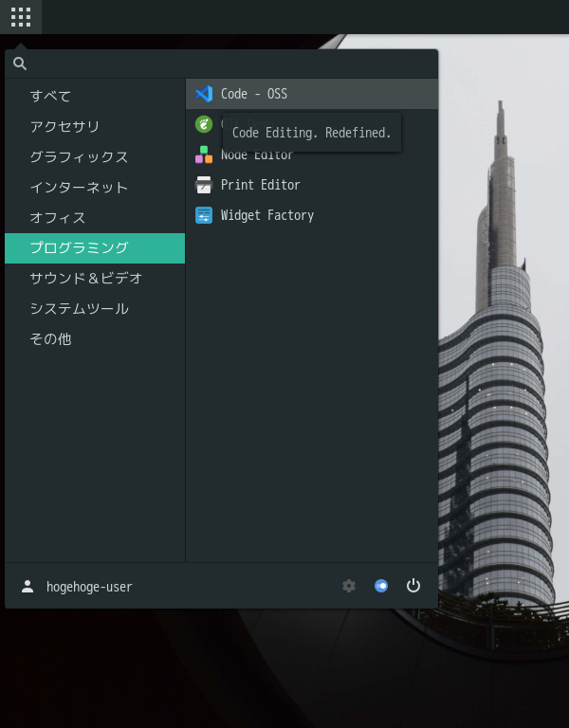Select the インターネット category
The image size is (569, 728).
(95, 188)
